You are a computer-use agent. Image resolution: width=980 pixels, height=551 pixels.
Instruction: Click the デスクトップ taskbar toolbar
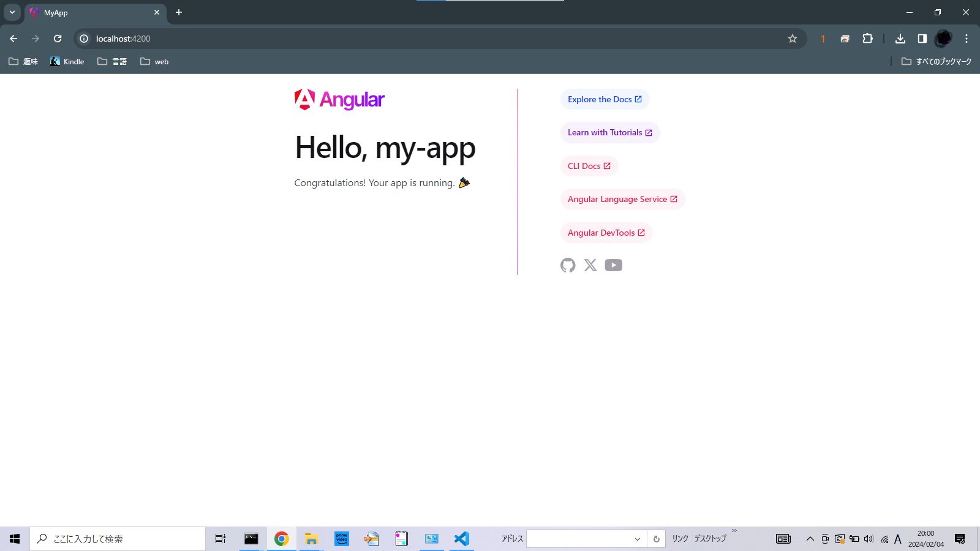point(710,539)
